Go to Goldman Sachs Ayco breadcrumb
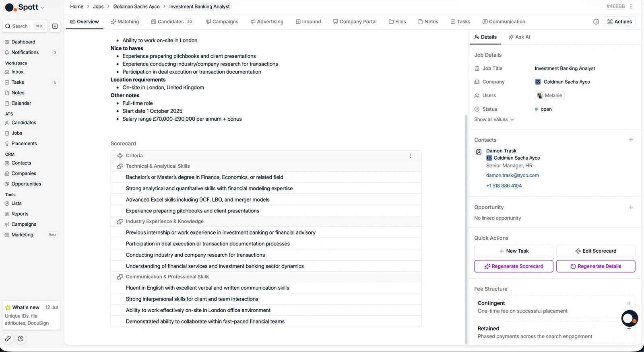644x352 pixels. 136,6
